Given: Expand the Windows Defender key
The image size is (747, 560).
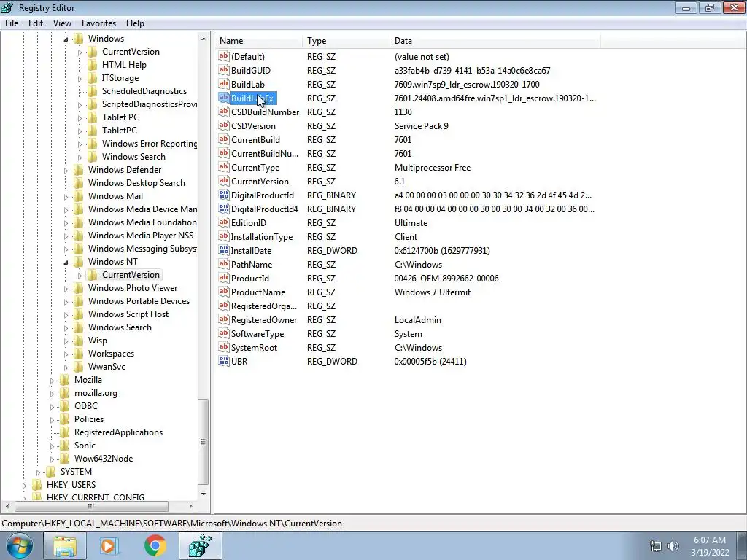Looking at the screenshot, I should pos(66,170).
